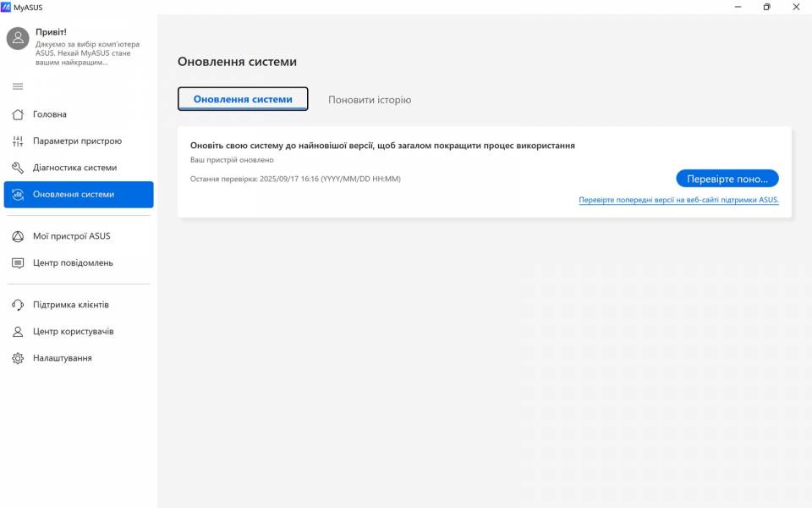
Task: Click the Оновлення системи sidebar icon
Action: (18, 195)
